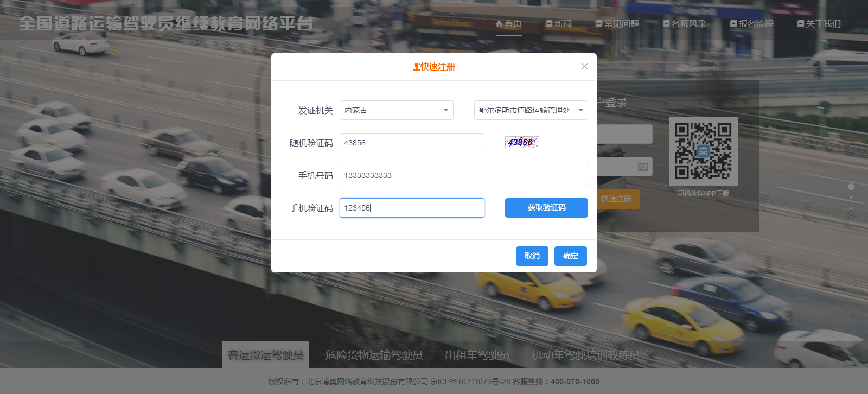The image size is (868, 394).
Task: Select the 机动车驾驶培训教练员 tab
Action: click(585, 355)
